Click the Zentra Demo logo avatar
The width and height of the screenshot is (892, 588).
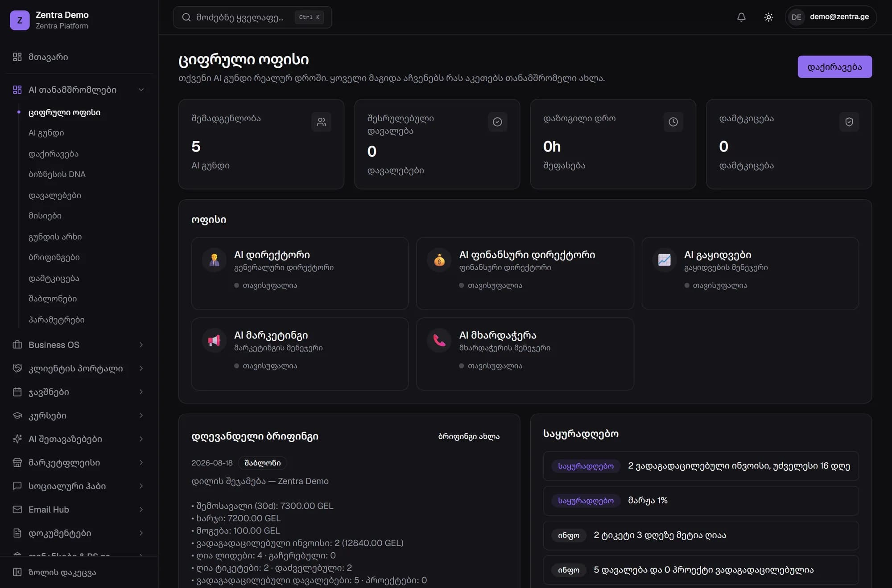point(20,20)
